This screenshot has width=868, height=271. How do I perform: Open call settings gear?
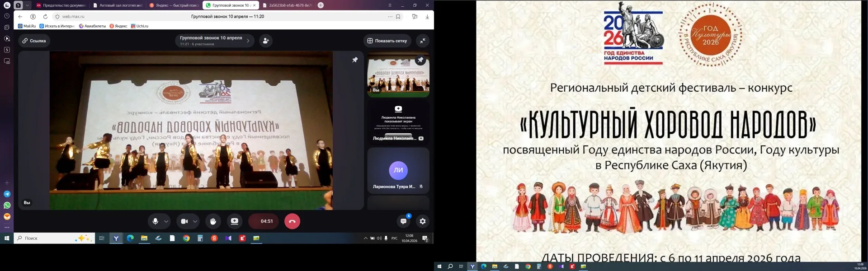click(423, 221)
